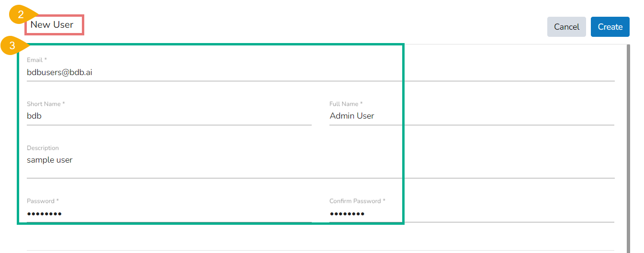Click the 'Email *' field label
This screenshot has width=644, height=253.
coord(37,60)
